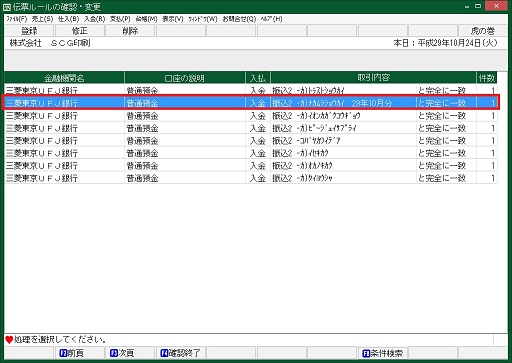Viewport: 512px width, 363px height.
Task: Click the application icon in the title bar
Action: click(7, 7)
